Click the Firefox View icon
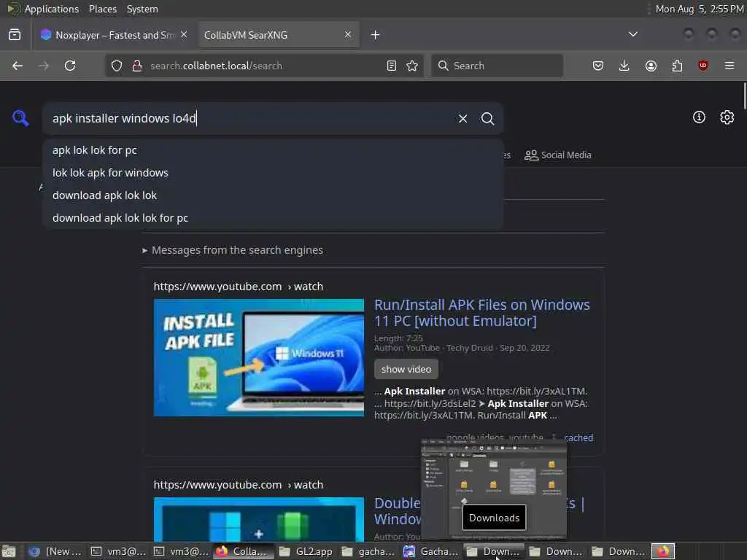747x560 pixels. [15, 35]
